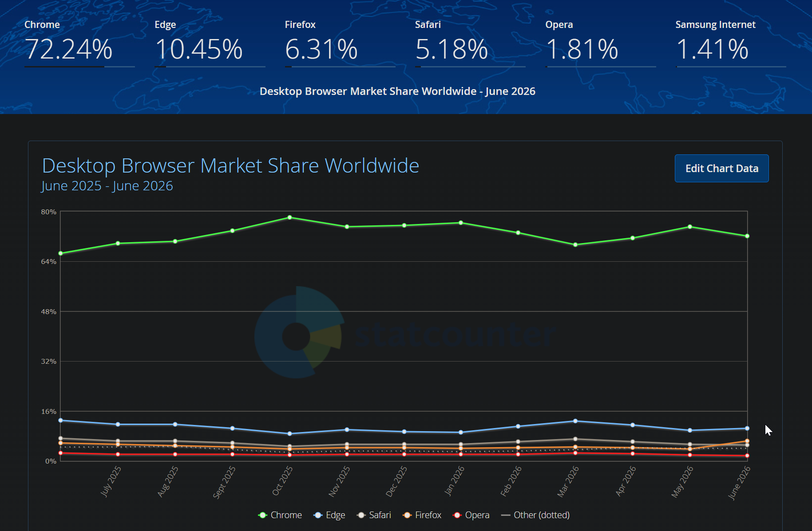Screen dimensions: 812x531
Task: Select Opera's June 2025 data point
Action: click(61, 453)
